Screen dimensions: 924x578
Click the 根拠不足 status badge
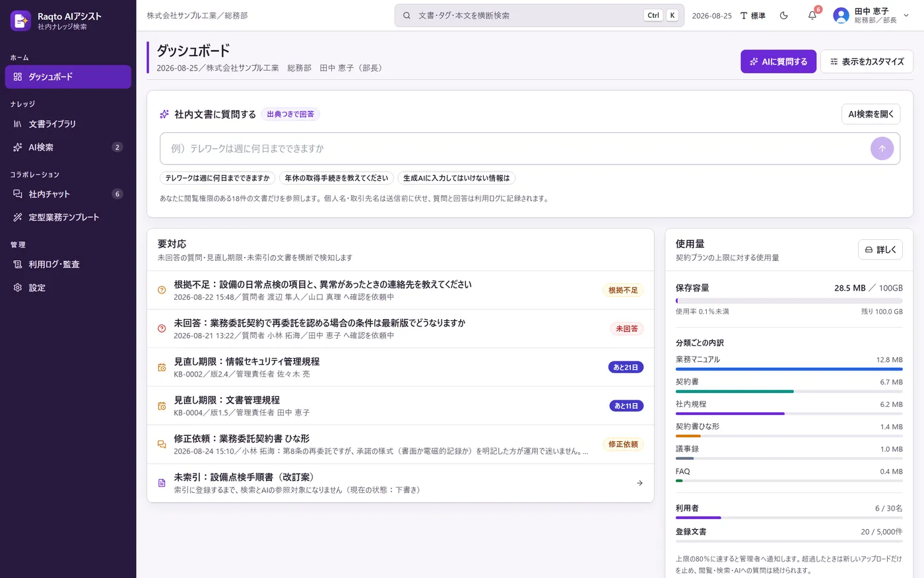point(623,290)
